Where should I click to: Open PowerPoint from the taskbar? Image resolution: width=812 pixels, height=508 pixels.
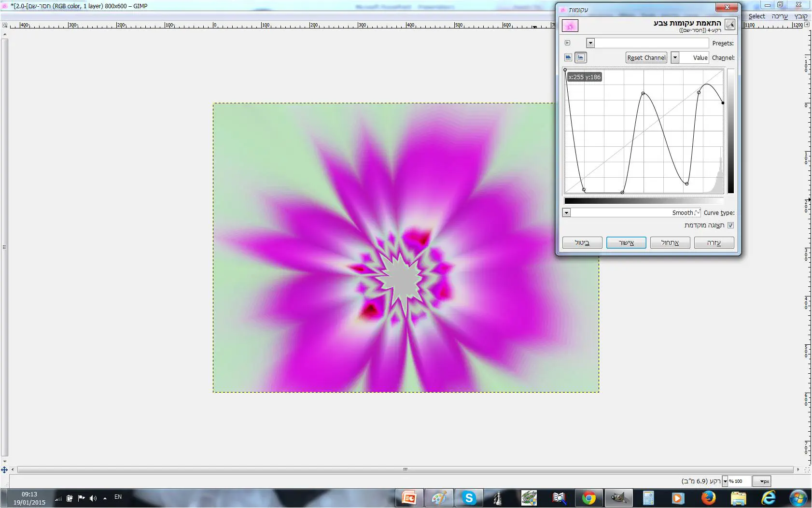[x=409, y=498]
